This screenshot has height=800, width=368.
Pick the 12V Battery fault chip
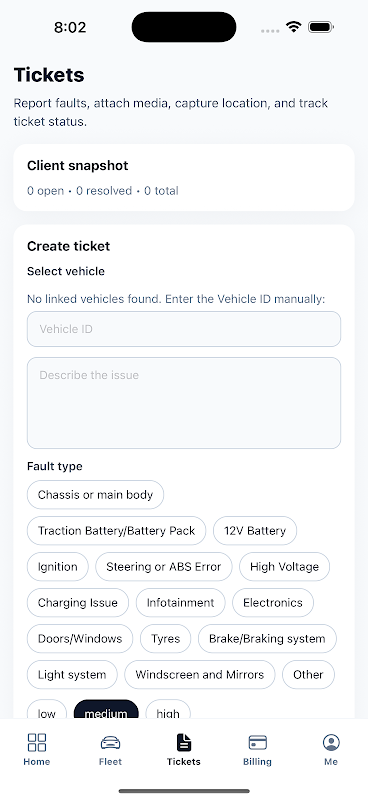pyautogui.click(x=255, y=531)
